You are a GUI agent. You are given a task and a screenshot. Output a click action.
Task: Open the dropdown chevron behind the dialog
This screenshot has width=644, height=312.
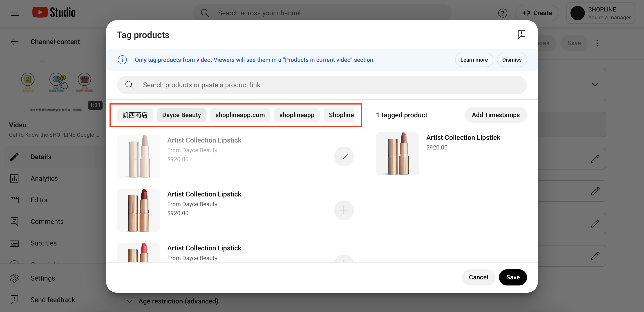[x=595, y=85]
